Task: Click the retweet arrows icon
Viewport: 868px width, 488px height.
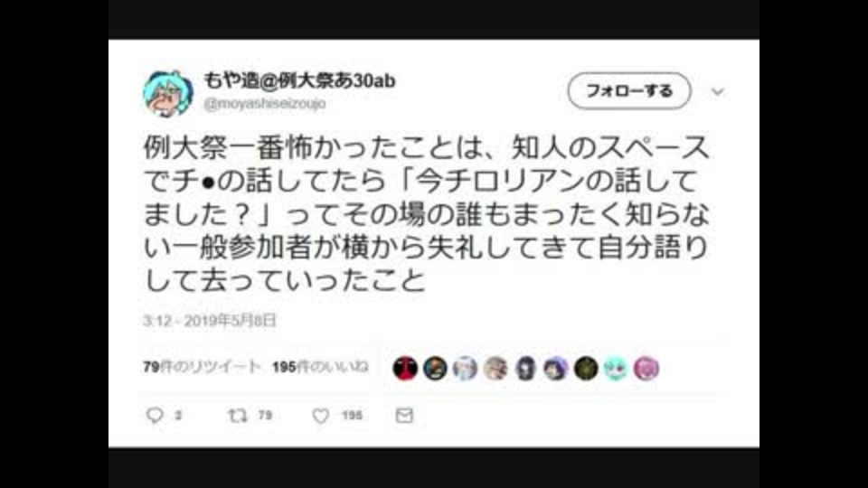Action: (238, 415)
